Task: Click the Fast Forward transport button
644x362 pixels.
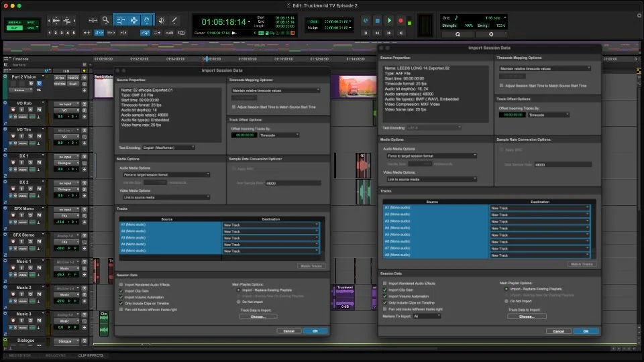Action: 389,33
